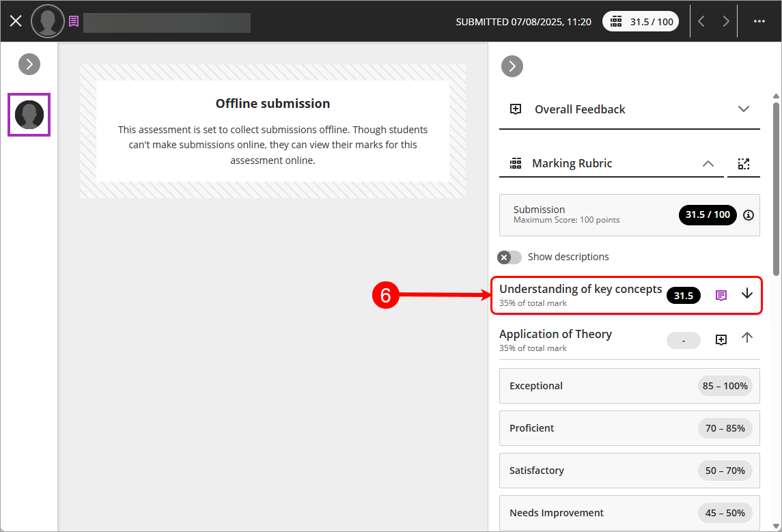
Task: Expand the Overall Feedback section
Action: point(744,109)
